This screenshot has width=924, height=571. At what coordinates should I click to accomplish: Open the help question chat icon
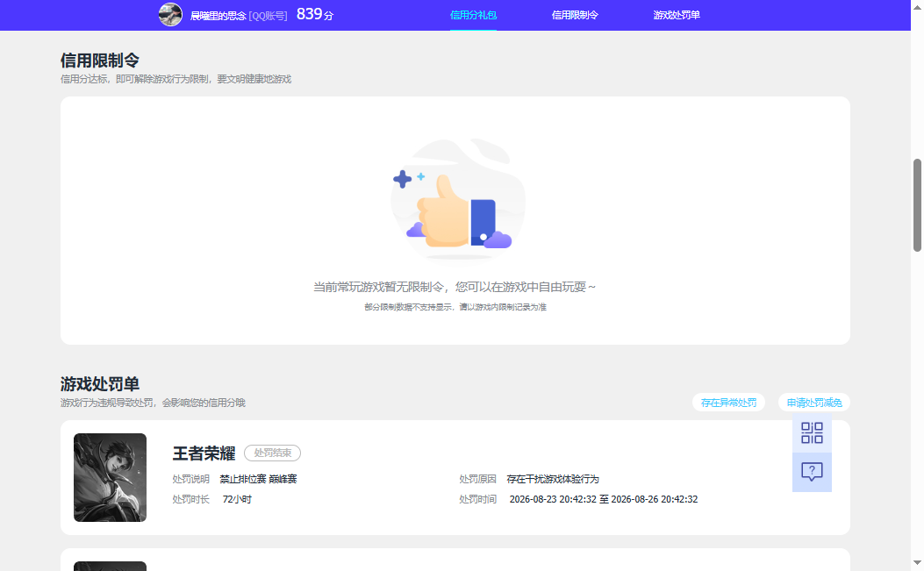812,471
